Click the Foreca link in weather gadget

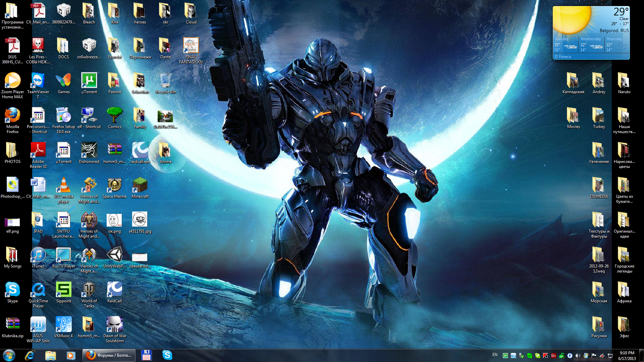(562, 57)
